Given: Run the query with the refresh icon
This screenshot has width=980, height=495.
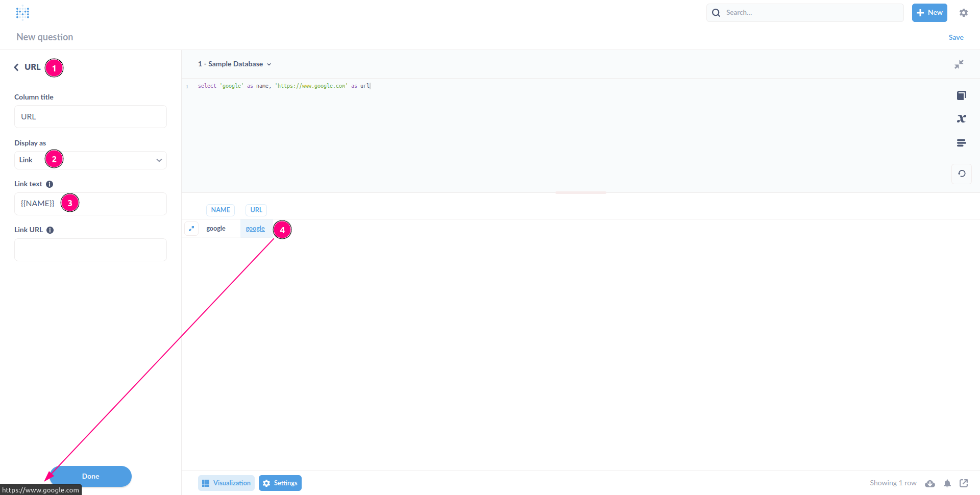Looking at the screenshot, I should tap(962, 174).
